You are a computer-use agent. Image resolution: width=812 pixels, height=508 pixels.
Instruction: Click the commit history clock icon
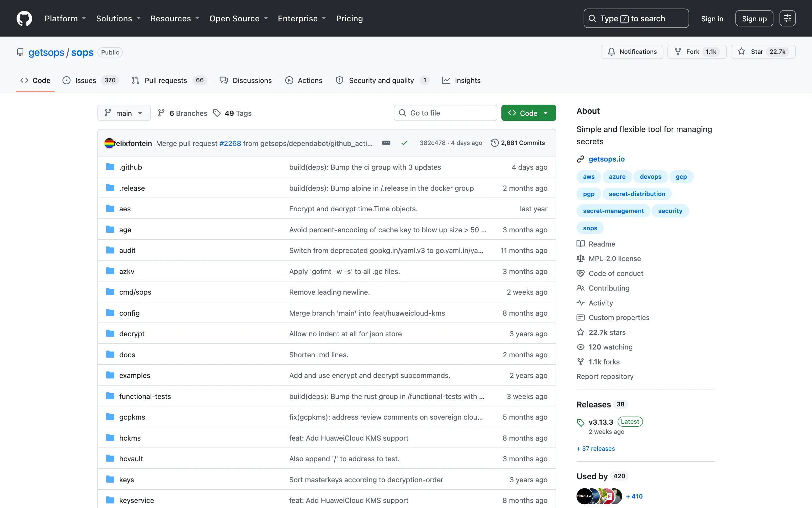tap(494, 143)
